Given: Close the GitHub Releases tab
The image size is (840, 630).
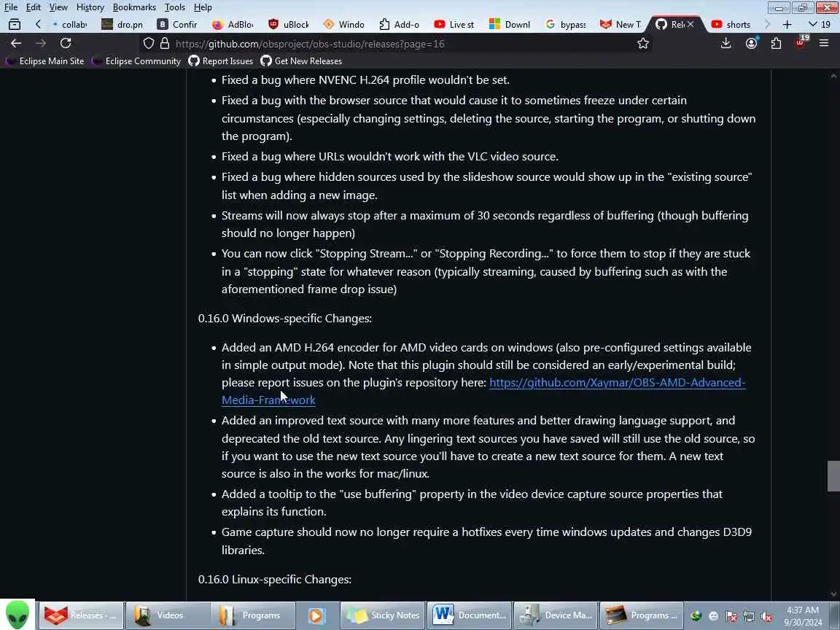Looking at the screenshot, I should [x=691, y=24].
